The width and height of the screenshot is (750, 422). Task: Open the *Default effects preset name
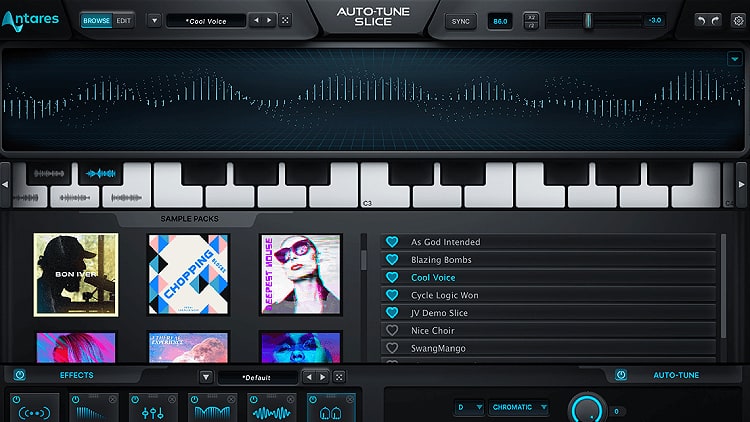257,378
